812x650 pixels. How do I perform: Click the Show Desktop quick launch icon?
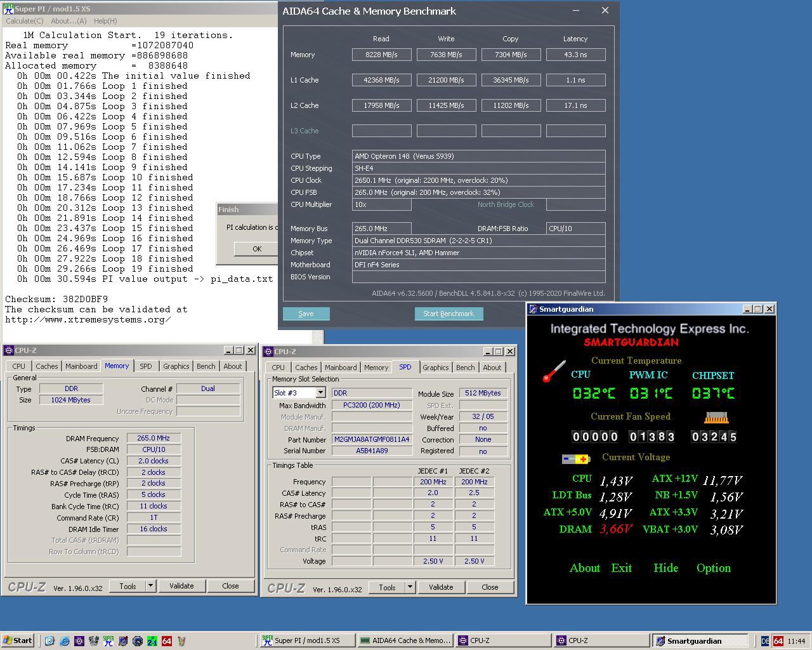(x=49, y=640)
